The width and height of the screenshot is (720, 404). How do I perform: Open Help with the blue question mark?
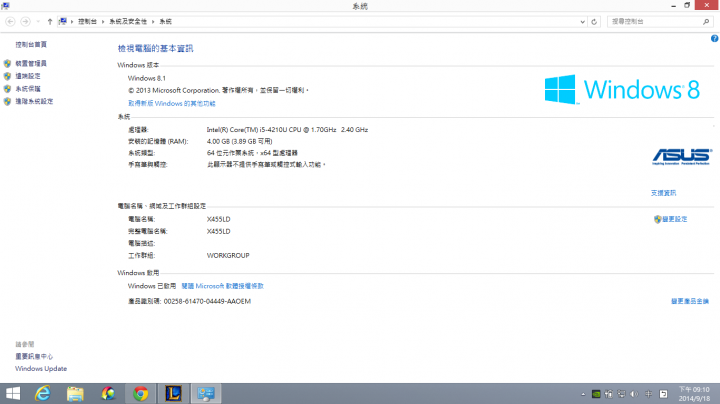714,39
